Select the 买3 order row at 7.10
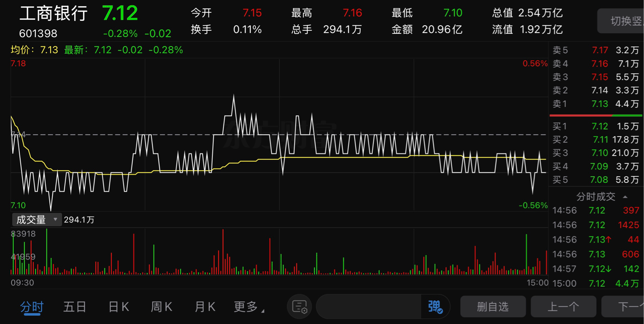Viewport: 644px width, 324px height. tap(596, 153)
